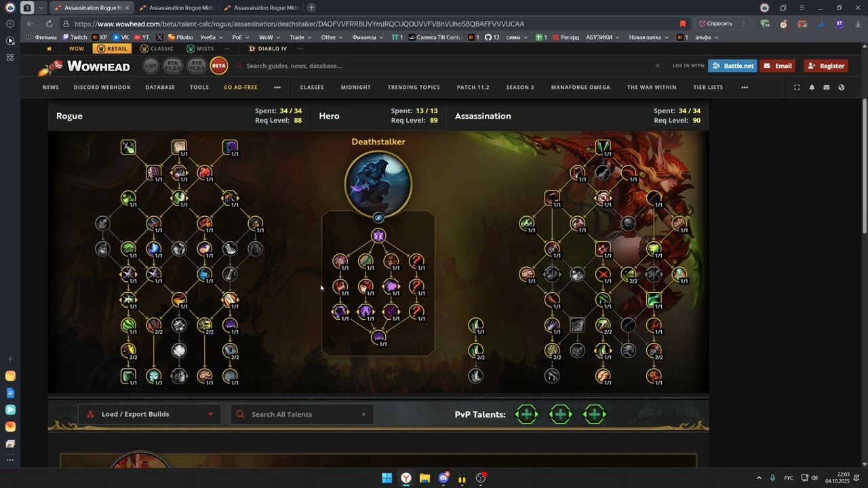868x488 pixels.
Task: Select the LIVE version circular badge
Action: coord(151,66)
